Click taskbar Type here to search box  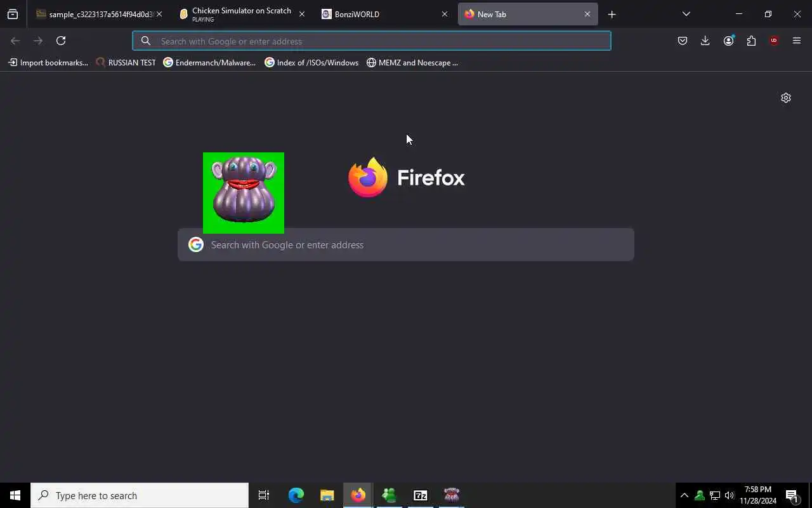pyautogui.click(x=140, y=495)
